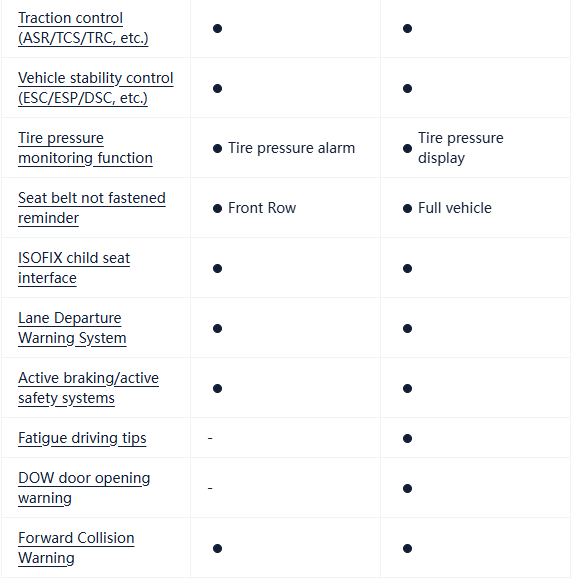Click ISOFIX child seat interface link
Viewport: 583px width, 579px height.
click(x=74, y=268)
